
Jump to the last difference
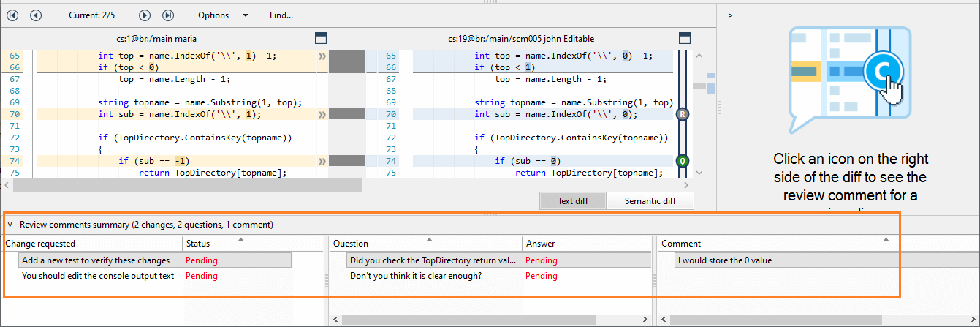pos(168,15)
